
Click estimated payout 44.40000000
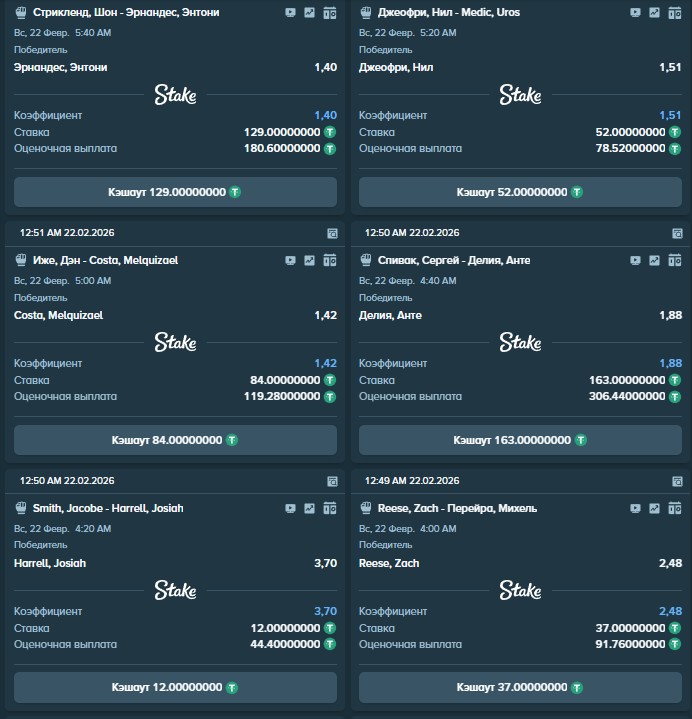(x=285, y=644)
